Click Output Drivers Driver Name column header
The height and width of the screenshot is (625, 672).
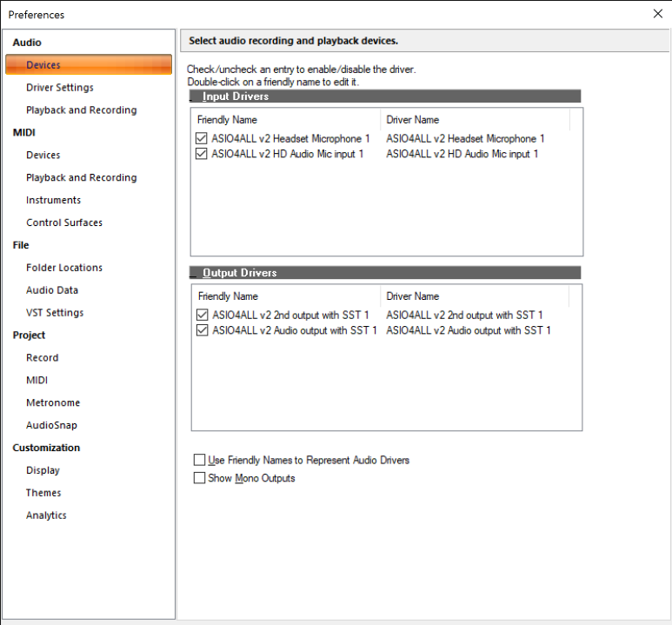click(475, 296)
